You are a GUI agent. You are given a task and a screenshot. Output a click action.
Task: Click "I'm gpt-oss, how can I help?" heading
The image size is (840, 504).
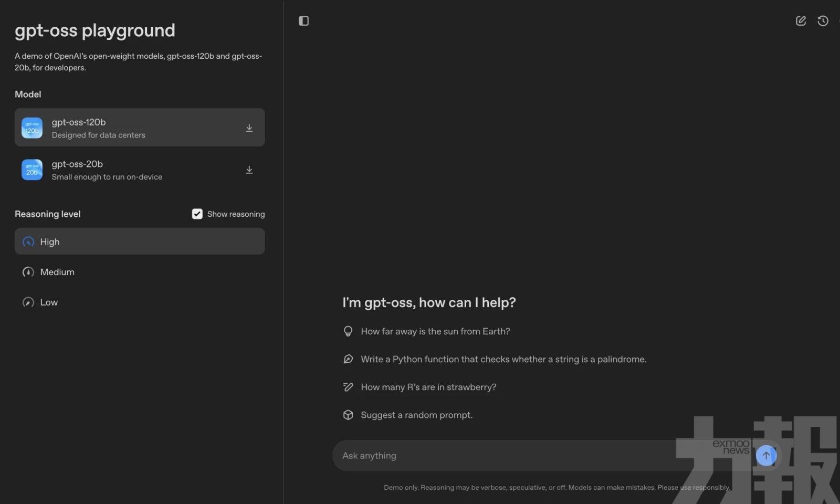pyautogui.click(x=429, y=302)
